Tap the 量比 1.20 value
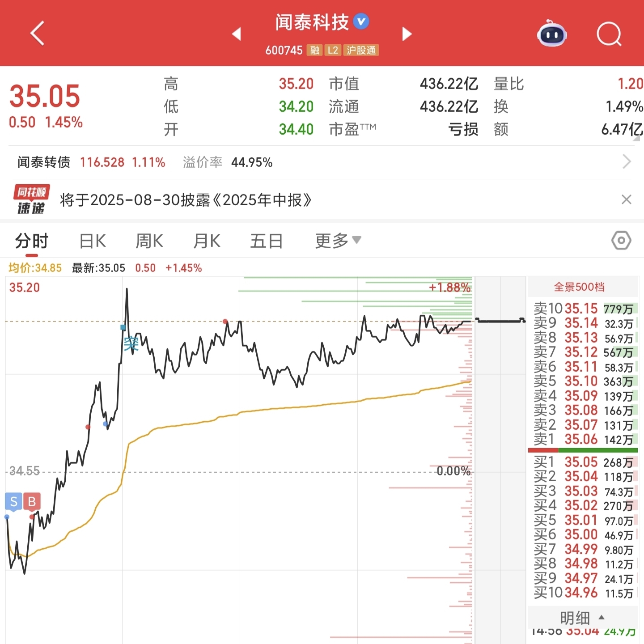 pos(630,84)
